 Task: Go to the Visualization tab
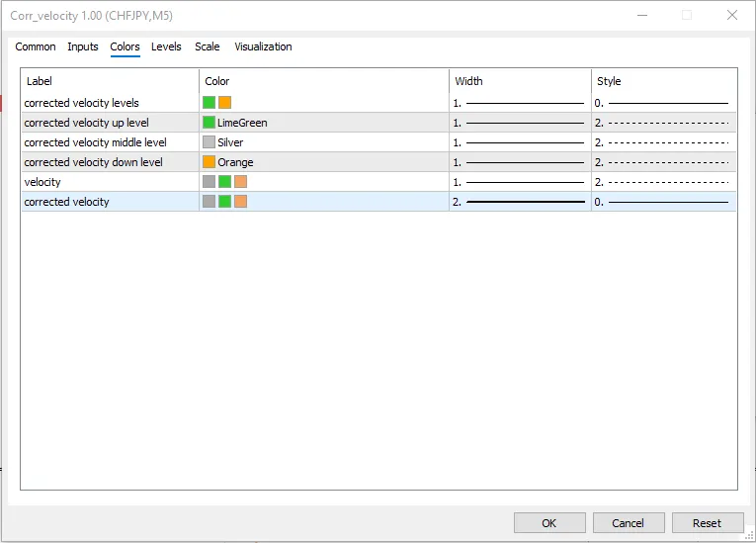pos(263,46)
